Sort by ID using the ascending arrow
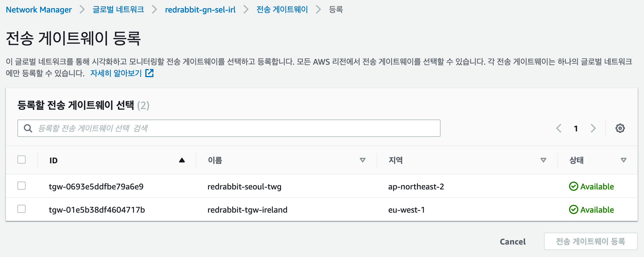The height and width of the screenshot is (257, 644). 182,160
